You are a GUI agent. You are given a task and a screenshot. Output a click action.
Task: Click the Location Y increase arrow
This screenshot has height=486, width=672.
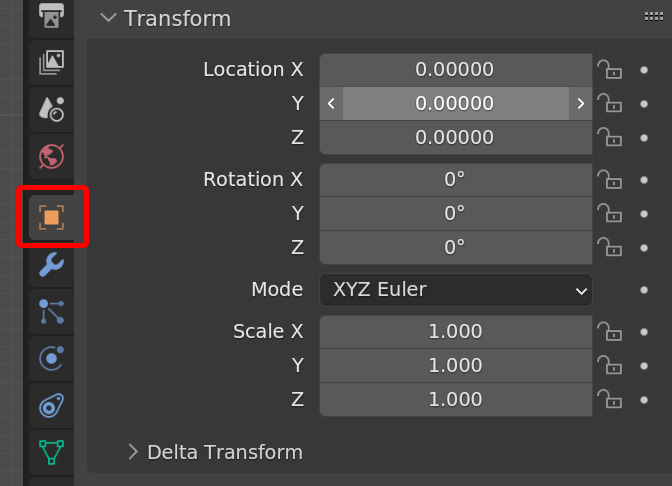point(580,103)
